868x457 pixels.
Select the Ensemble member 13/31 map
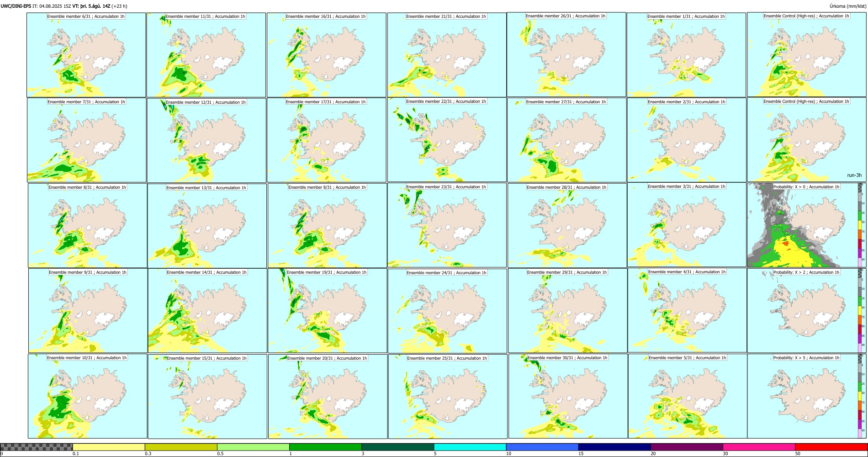(207, 226)
